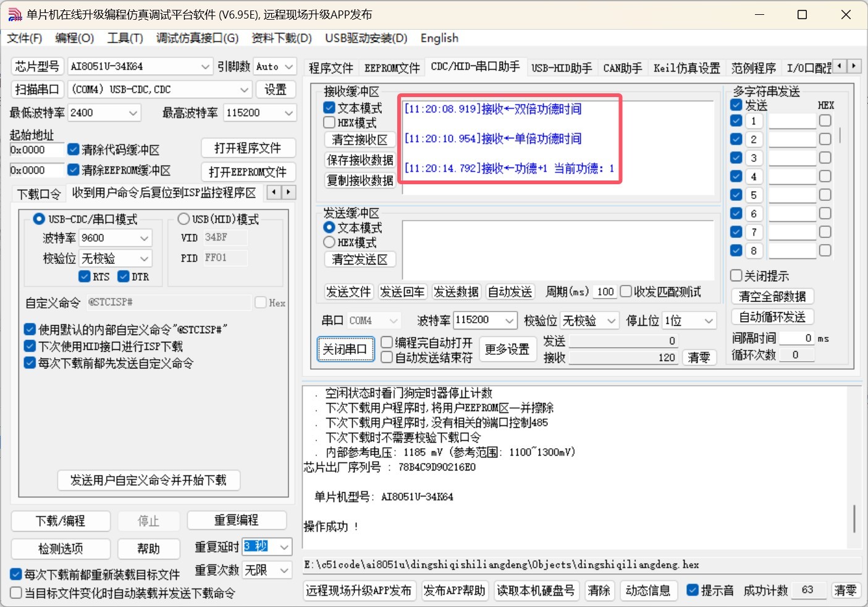Open the 编程(O) menu
The height and width of the screenshot is (607, 868).
coord(75,38)
